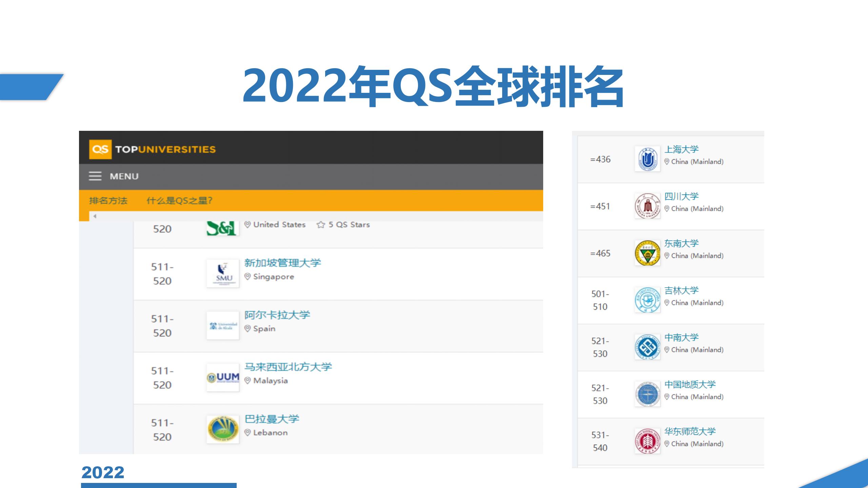The width and height of the screenshot is (868, 488).
Task: Click the Southeast University logo
Action: [647, 253]
